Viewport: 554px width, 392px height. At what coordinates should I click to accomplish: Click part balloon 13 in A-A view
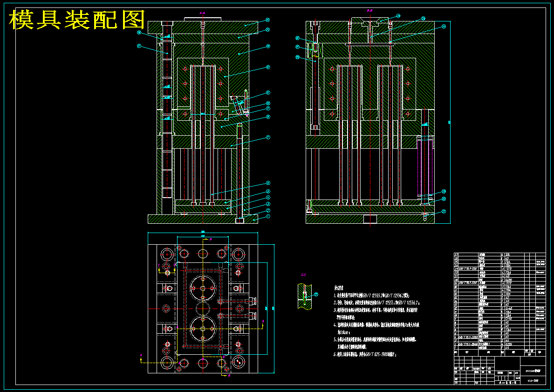(x=268, y=46)
